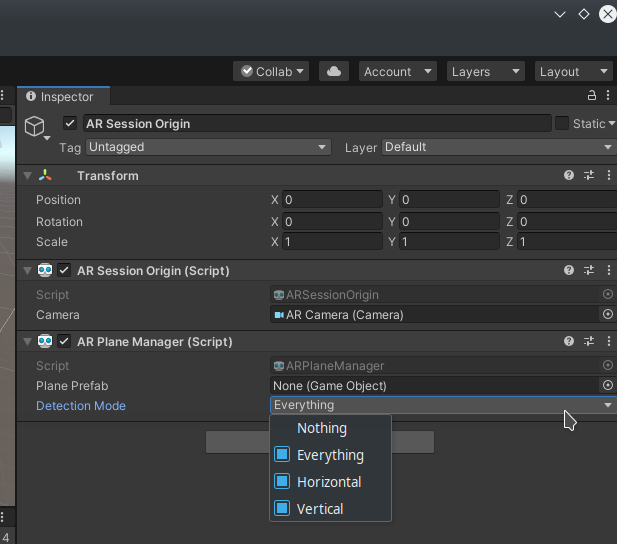Edit the AR Session Origin name field
617x544 pixels.
tap(317, 124)
